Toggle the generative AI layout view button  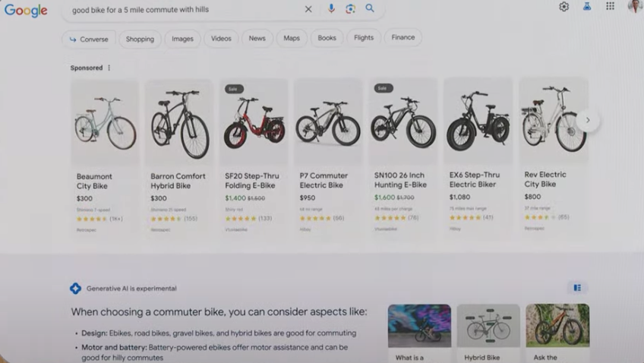(577, 288)
